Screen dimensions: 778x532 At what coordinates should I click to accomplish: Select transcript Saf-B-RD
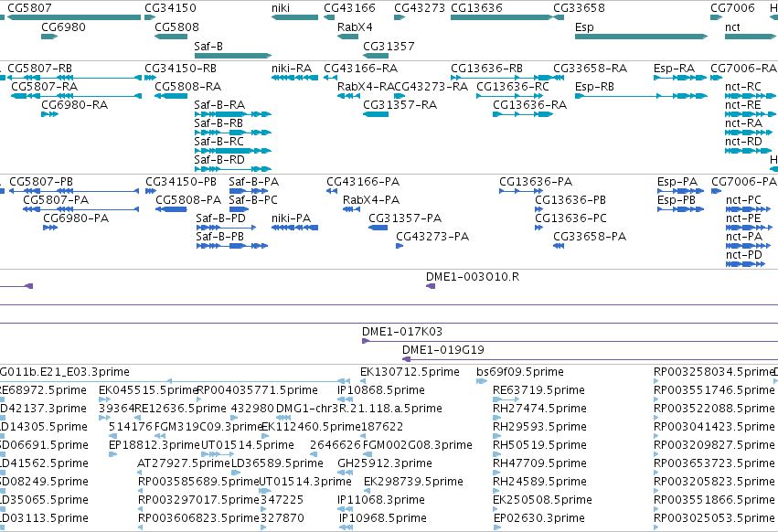(233, 169)
